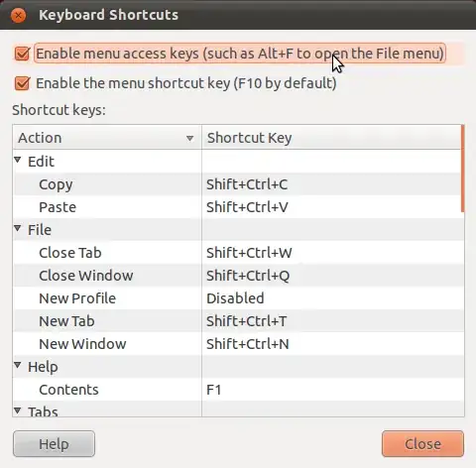
Task: Click the orange vertical scrollbar handle
Action: [463, 169]
